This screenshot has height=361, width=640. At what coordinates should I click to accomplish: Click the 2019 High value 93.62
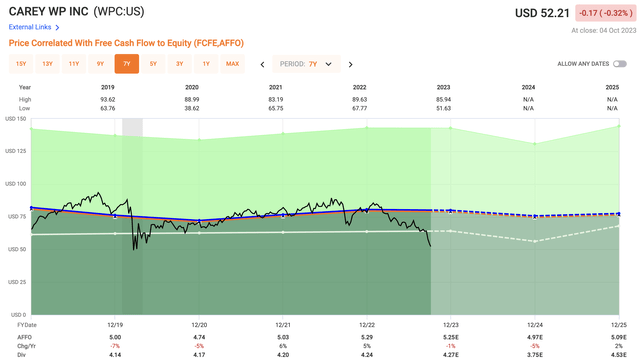point(108,99)
